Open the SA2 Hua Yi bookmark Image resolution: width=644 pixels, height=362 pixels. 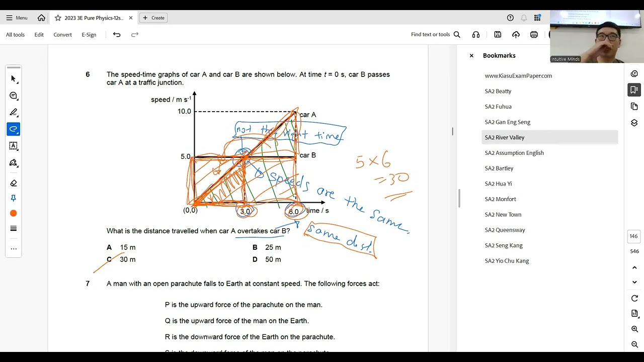pyautogui.click(x=498, y=184)
